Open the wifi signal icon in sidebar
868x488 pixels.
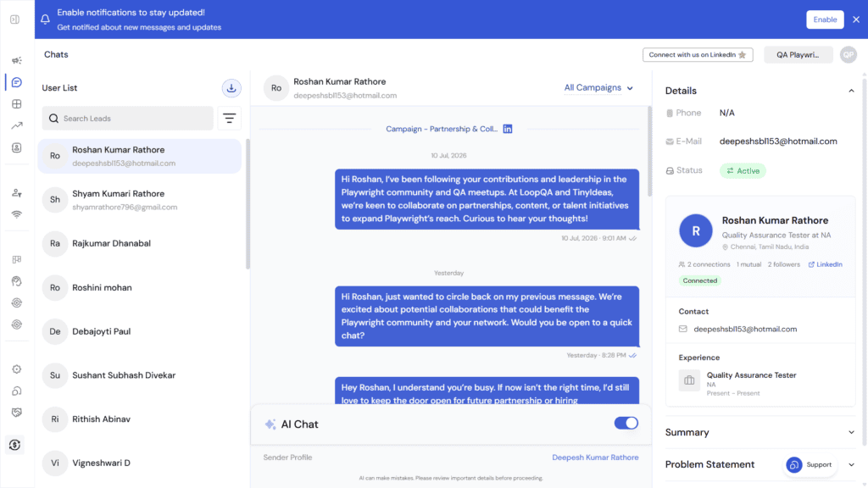click(x=17, y=214)
